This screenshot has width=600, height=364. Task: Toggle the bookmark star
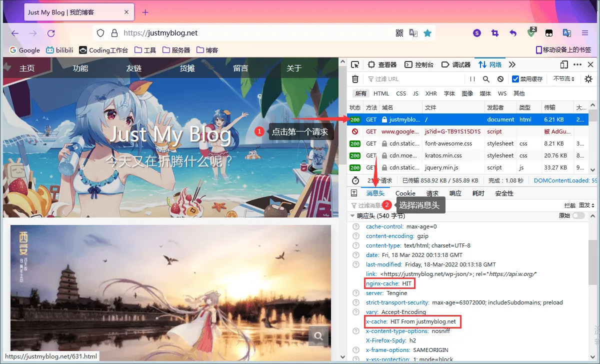click(x=427, y=33)
